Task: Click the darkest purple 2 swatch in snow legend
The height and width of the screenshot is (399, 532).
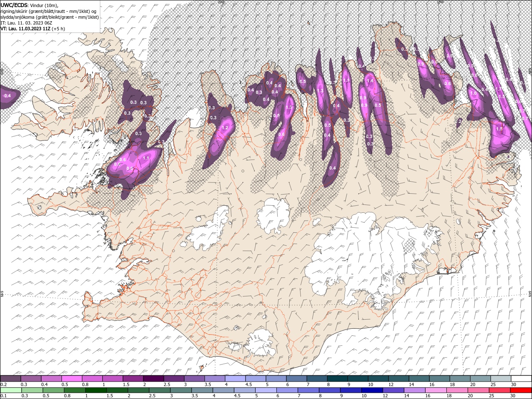Action: click(x=153, y=379)
